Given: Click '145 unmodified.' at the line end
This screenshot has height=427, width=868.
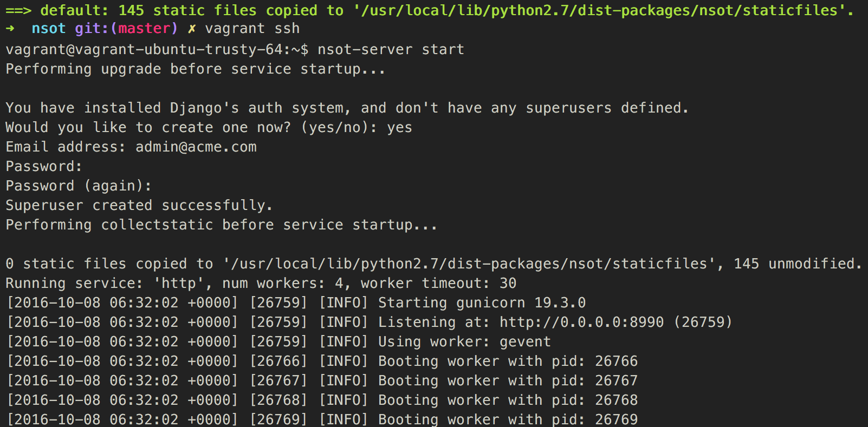Looking at the screenshot, I should pyautogui.click(x=798, y=264).
